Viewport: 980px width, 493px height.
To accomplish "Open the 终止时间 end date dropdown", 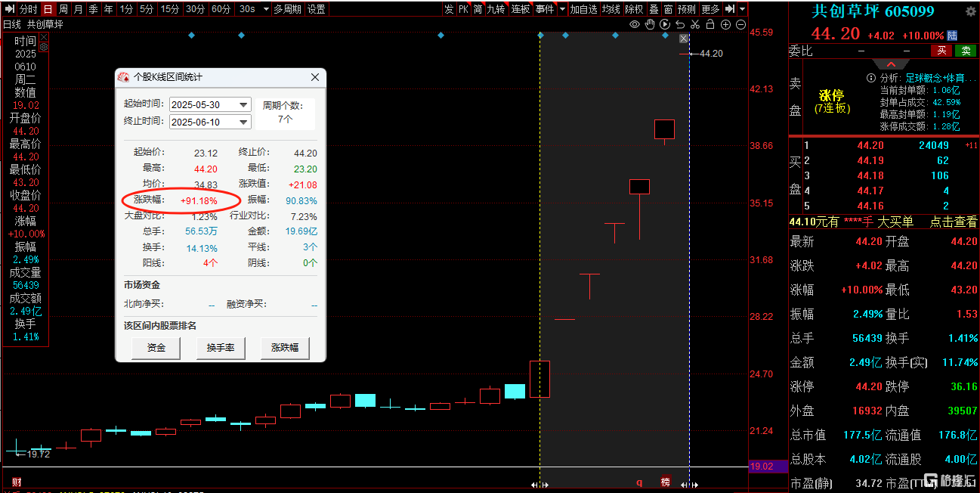I will (x=243, y=122).
